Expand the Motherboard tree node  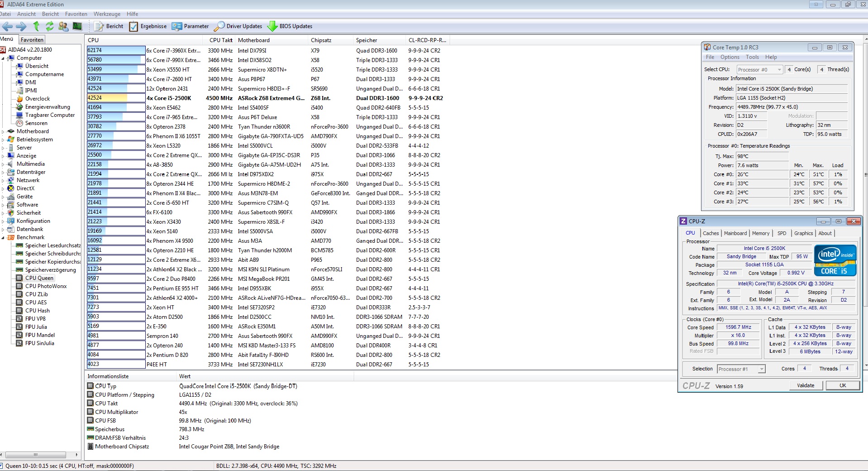[3, 131]
